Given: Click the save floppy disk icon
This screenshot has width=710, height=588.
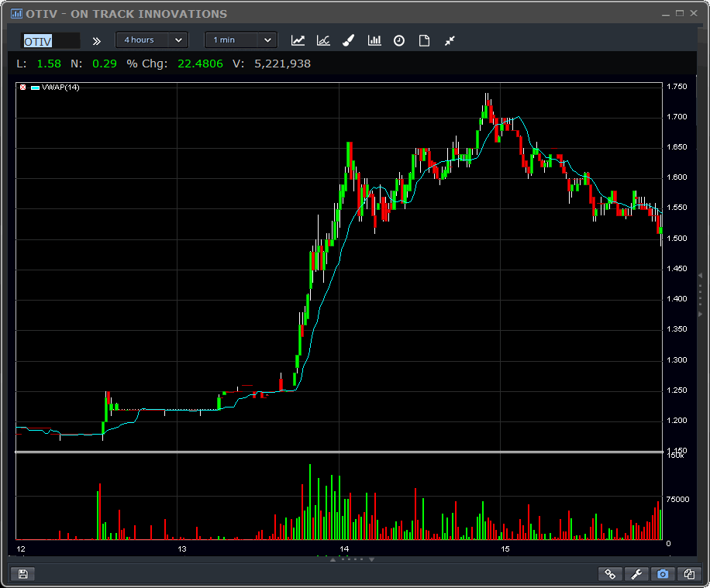Looking at the screenshot, I should [22, 574].
